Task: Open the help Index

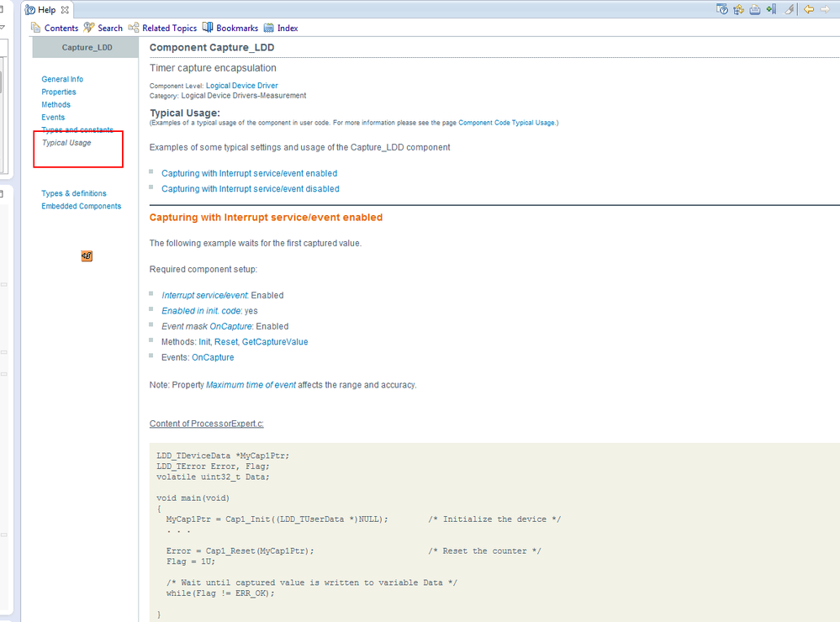Action: tap(281, 28)
